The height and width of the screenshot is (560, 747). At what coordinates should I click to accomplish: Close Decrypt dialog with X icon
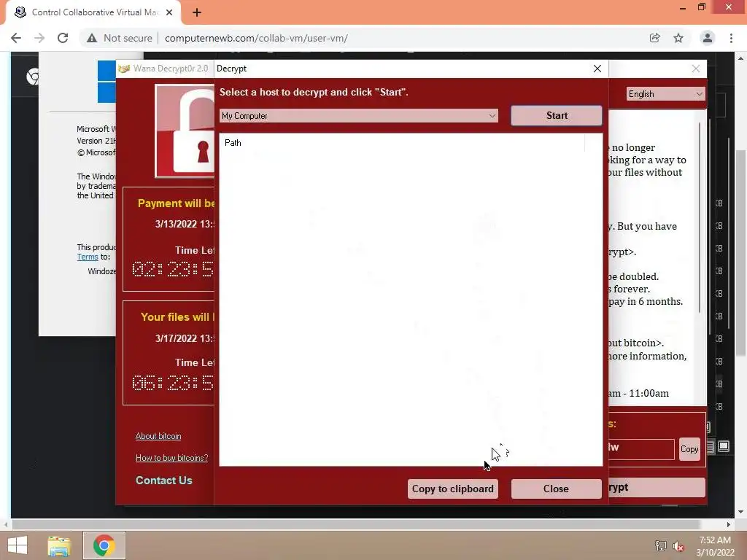coord(597,69)
